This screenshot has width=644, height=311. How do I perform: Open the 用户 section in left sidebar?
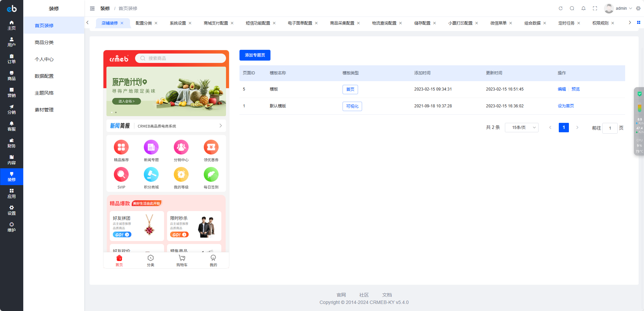coord(11,42)
